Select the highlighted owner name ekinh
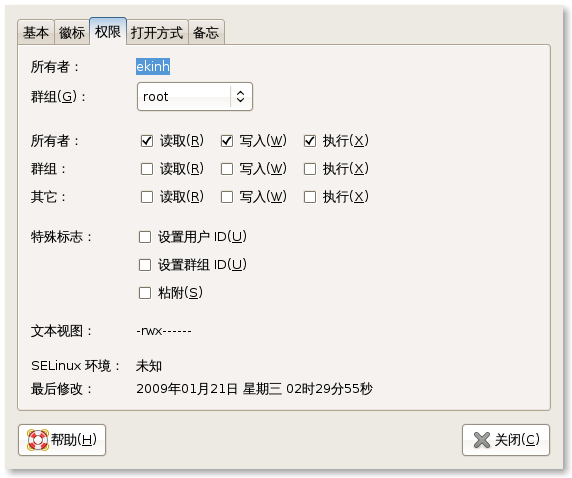Viewport: 572px width, 478px height. click(x=153, y=67)
